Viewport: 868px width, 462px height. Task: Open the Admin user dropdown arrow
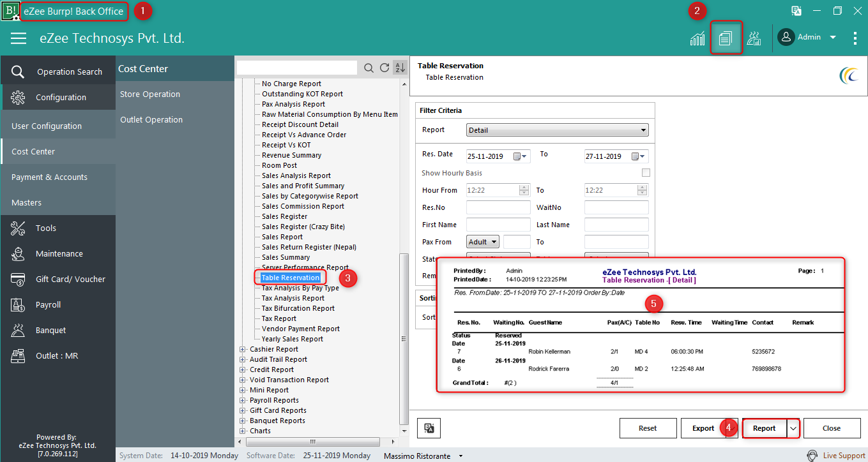click(x=833, y=38)
